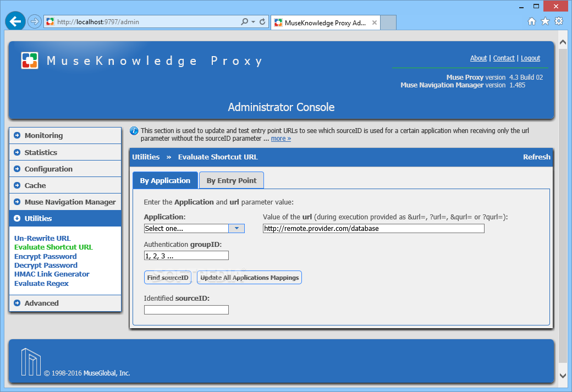Click the scrollbar down arrow
The height and width of the screenshot is (392, 572).
point(563,376)
